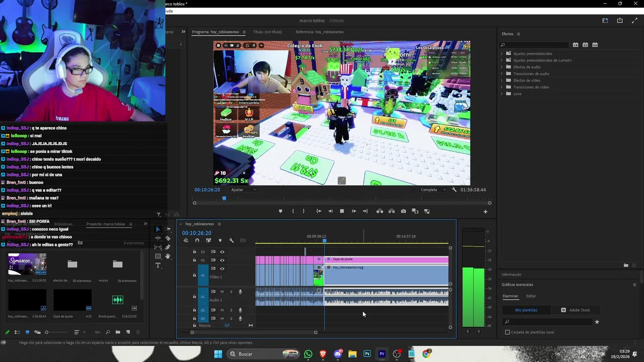Click the Extract button in Program monitor
Image resolution: width=644 pixels, height=362 pixels.
tap(391, 211)
